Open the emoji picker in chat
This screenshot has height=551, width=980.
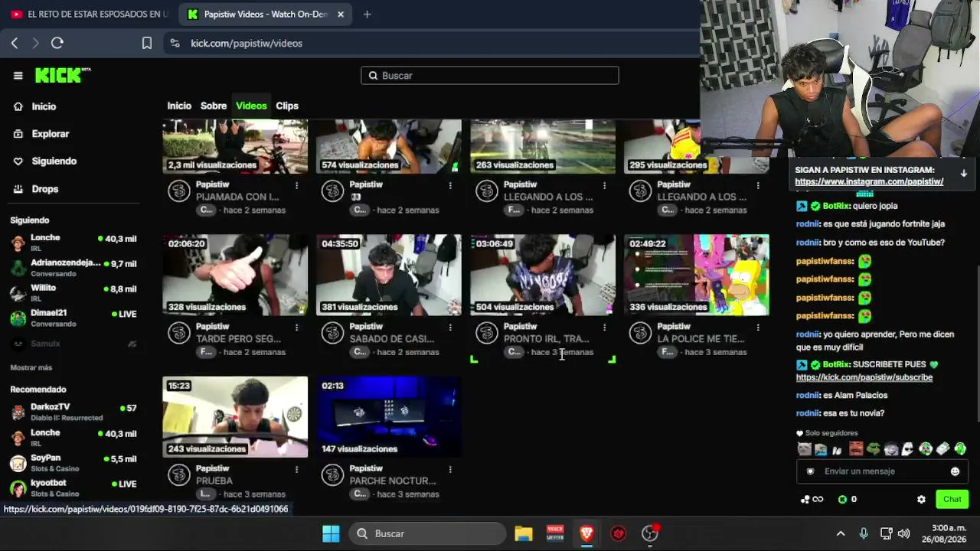tap(955, 471)
